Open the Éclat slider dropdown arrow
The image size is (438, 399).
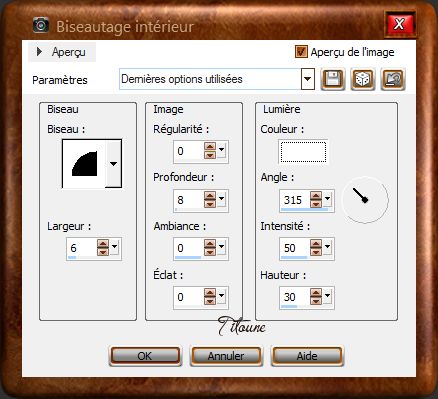[221, 297]
